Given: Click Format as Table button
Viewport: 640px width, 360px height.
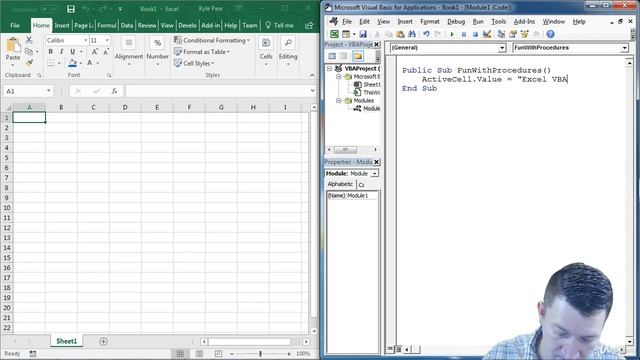Looking at the screenshot, I should click(202, 52).
